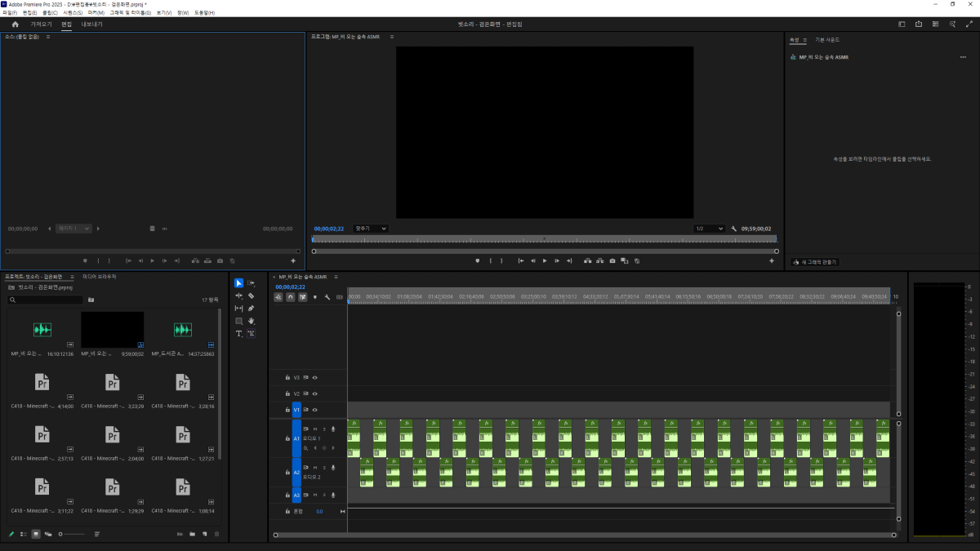
Task: Click Clear trash icon in Project panel
Action: click(216, 534)
